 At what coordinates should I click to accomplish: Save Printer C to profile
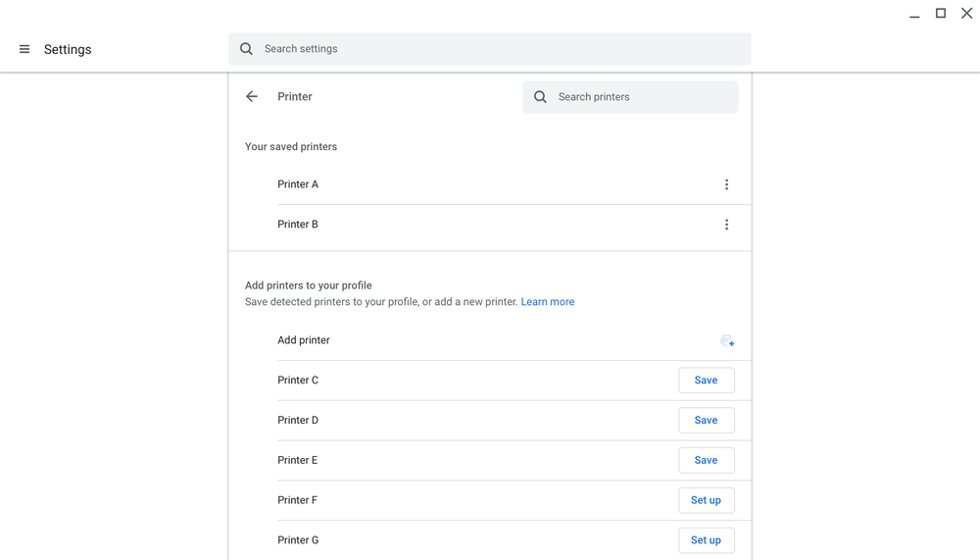click(706, 381)
